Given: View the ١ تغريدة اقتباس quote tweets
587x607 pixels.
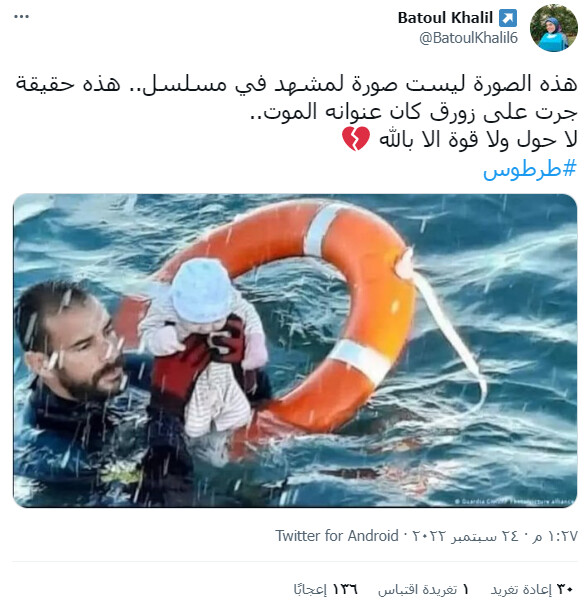Looking at the screenshot, I should click(x=424, y=589).
